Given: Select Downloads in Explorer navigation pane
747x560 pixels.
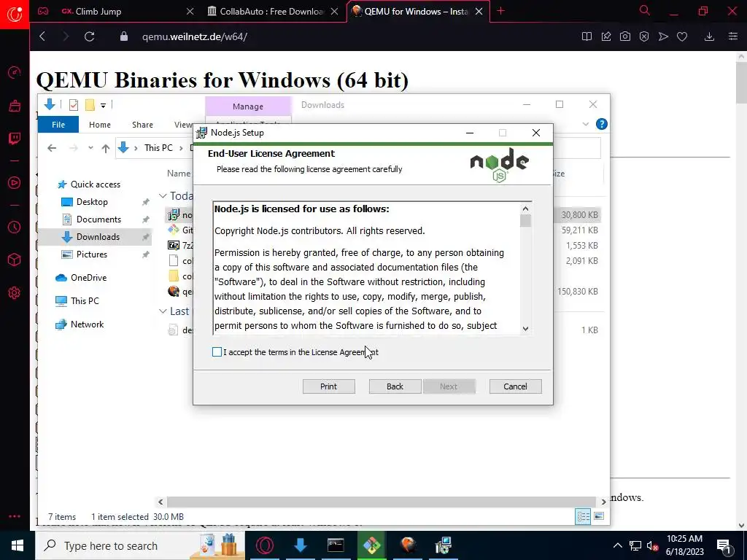Looking at the screenshot, I should (98, 237).
